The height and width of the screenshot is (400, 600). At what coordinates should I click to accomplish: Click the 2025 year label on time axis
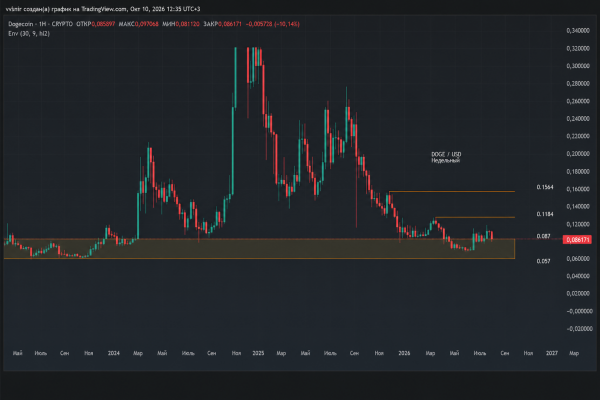point(258,353)
